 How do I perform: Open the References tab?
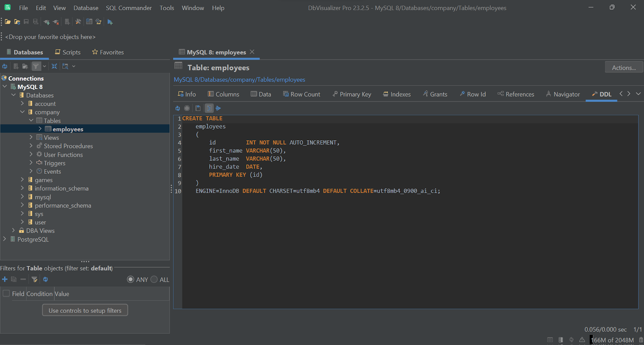tap(516, 94)
